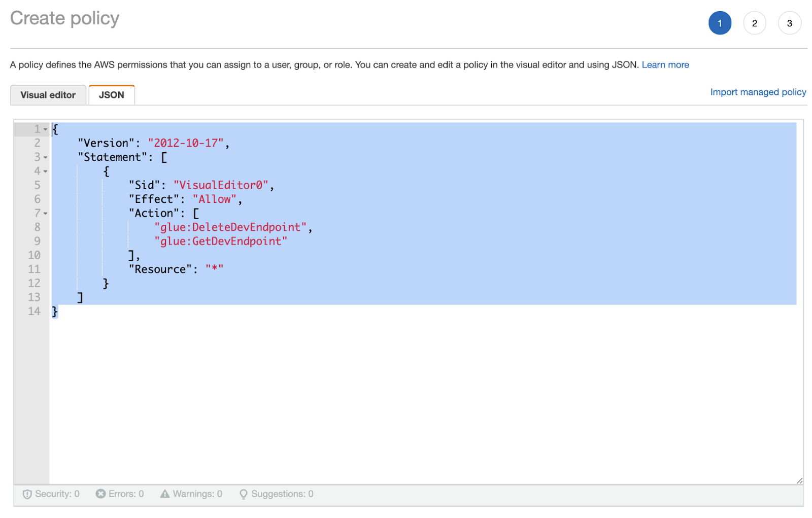
Task: Go to step 1 indicator
Action: tap(719, 23)
